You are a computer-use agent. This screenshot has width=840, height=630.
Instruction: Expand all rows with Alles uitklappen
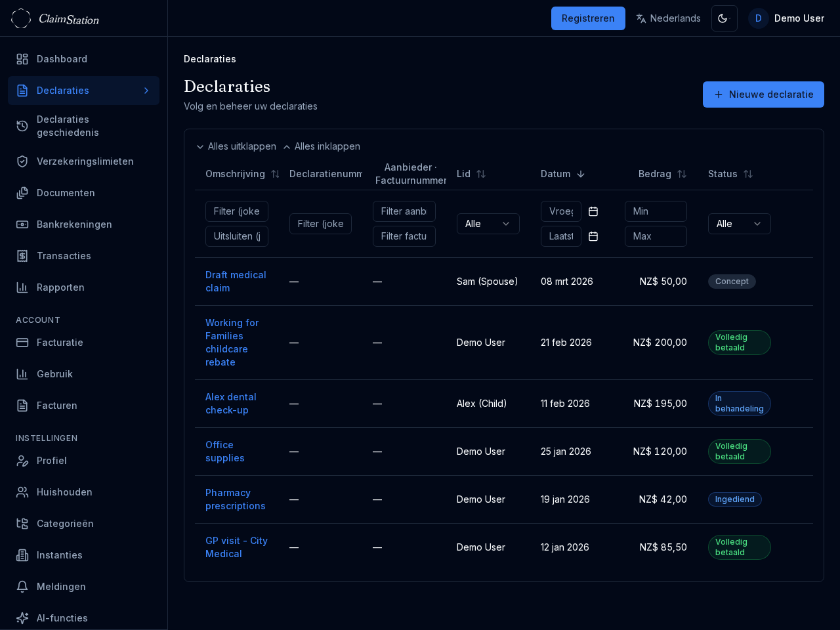pos(236,146)
